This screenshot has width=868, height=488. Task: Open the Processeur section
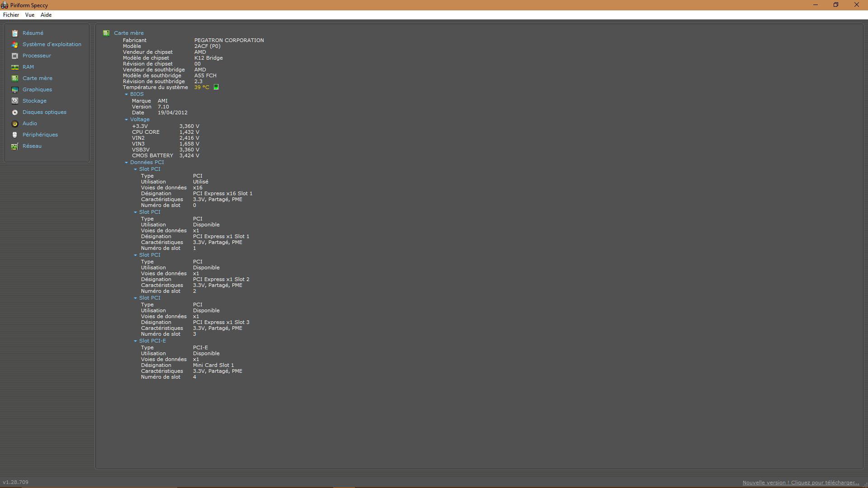point(37,56)
